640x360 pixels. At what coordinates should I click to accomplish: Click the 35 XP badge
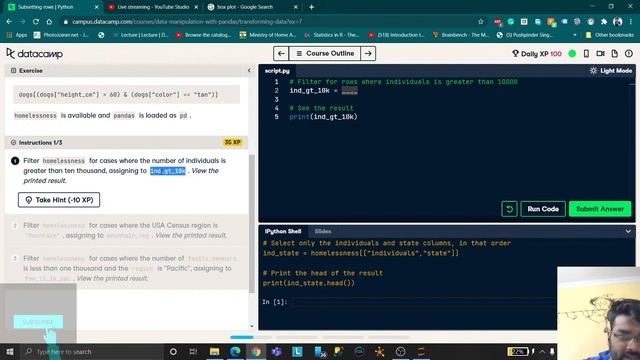[x=232, y=142]
